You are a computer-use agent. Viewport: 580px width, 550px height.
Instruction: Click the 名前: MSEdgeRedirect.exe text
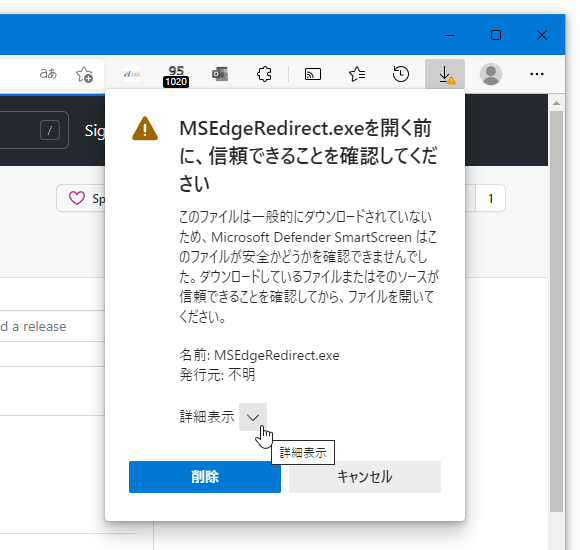click(259, 355)
